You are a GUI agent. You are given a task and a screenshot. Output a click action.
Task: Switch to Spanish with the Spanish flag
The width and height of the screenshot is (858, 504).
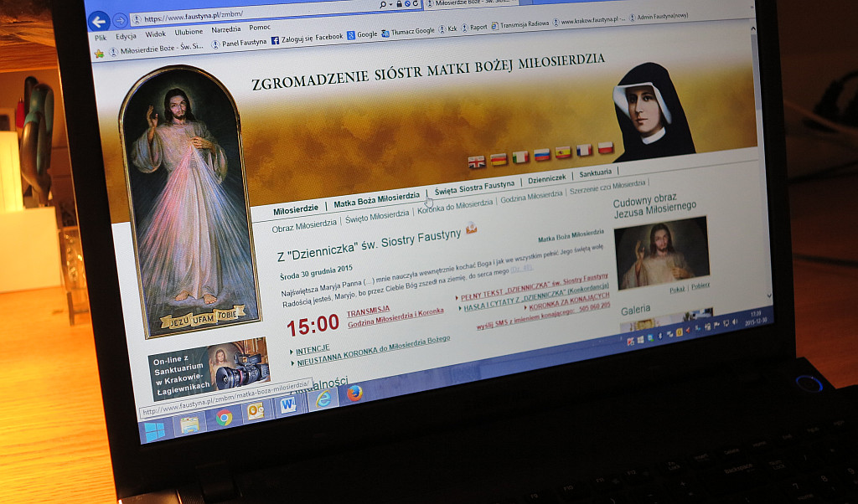tap(563, 152)
